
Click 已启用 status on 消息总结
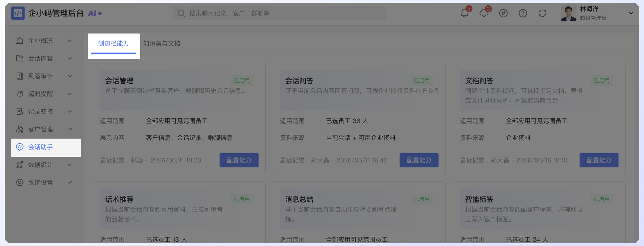click(x=422, y=199)
